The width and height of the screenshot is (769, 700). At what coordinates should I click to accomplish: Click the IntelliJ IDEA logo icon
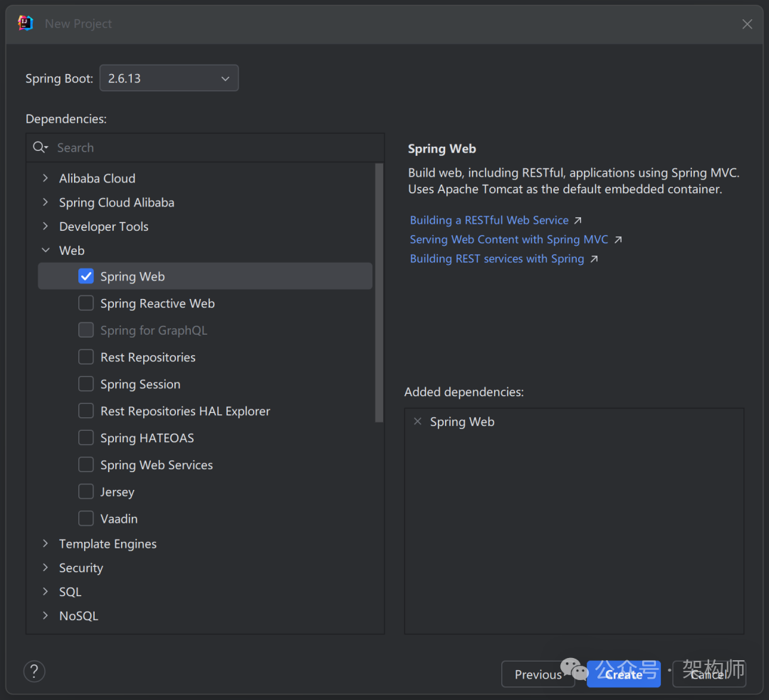click(26, 23)
